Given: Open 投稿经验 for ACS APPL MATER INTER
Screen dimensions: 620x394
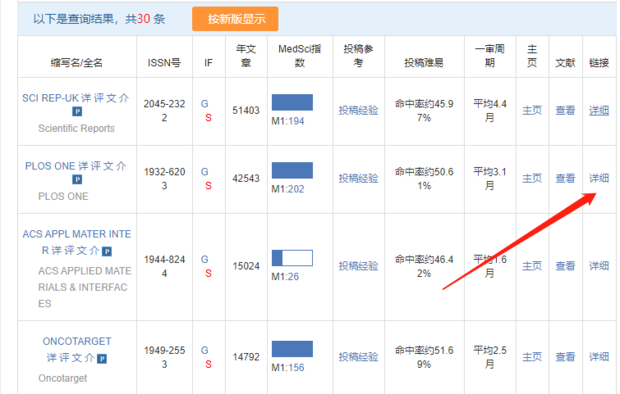Looking at the screenshot, I should point(358,266).
